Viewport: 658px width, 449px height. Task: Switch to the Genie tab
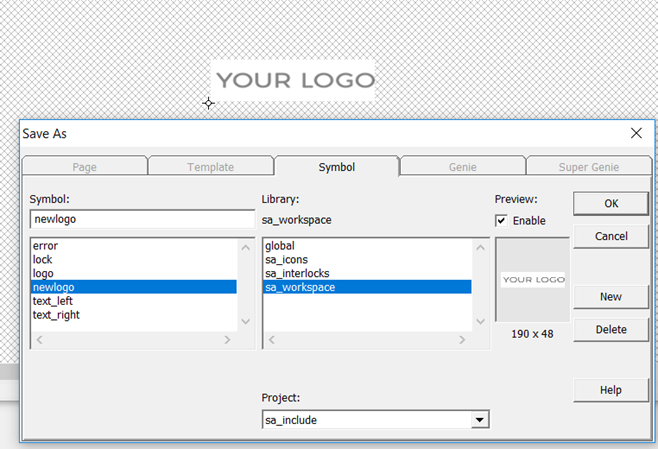[463, 167]
